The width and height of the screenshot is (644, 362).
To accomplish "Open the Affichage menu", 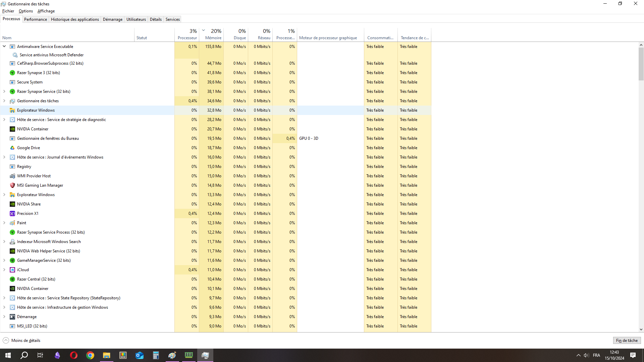I will (46, 11).
